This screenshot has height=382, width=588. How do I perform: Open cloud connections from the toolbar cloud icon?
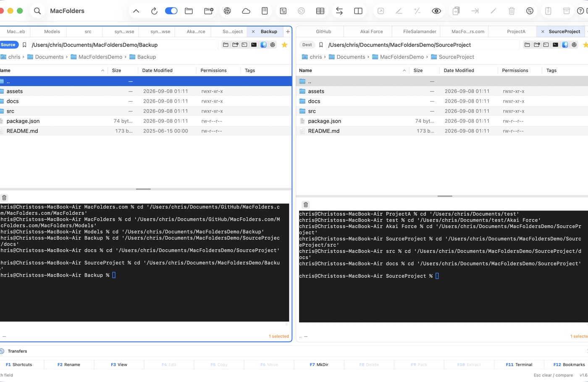click(x=246, y=11)
